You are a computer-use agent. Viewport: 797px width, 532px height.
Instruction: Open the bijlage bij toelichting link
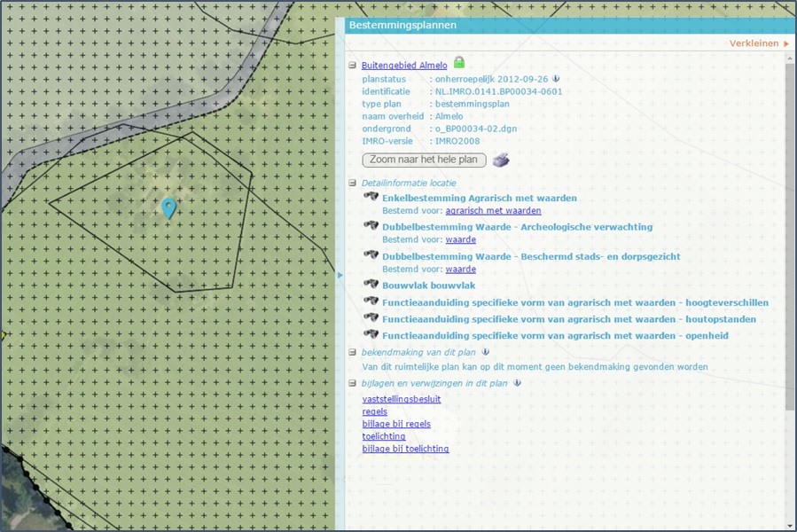click(x=406, y=449)
